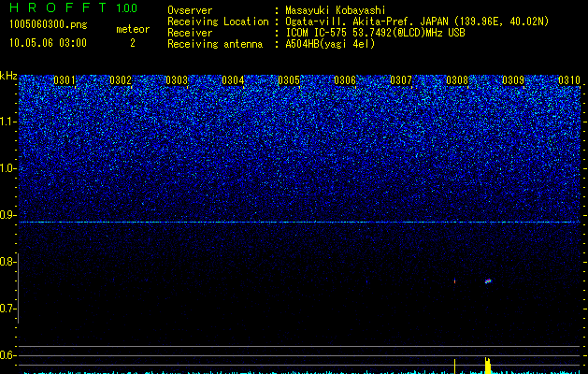Click the HROFFT 1.0.0 title text

point(74,7)
